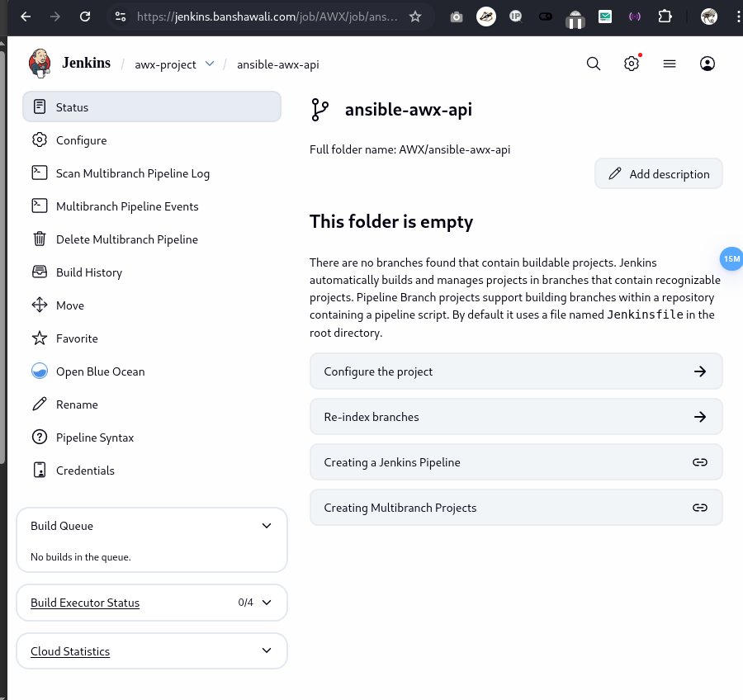The width and height of the screenshot is (743, 700).
Task: Open the header hamburger list icon
Action: (x=670, y=64)
